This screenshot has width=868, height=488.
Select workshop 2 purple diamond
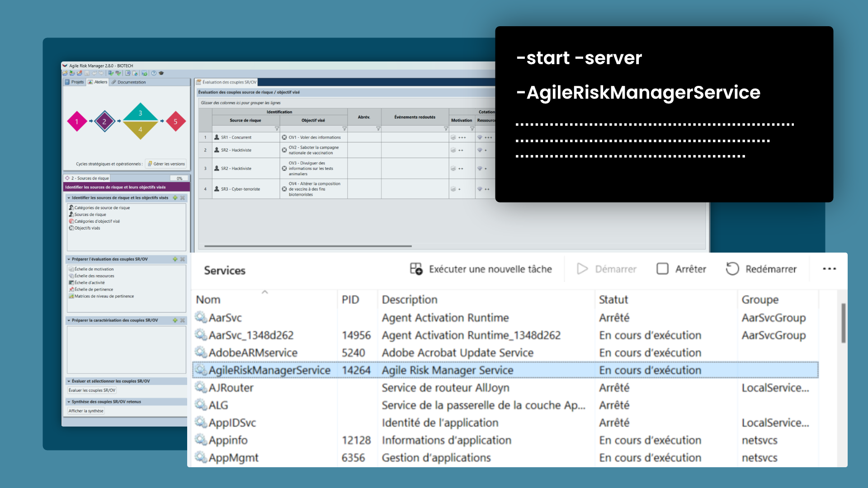pyautogui.click(x=104, y=121)
